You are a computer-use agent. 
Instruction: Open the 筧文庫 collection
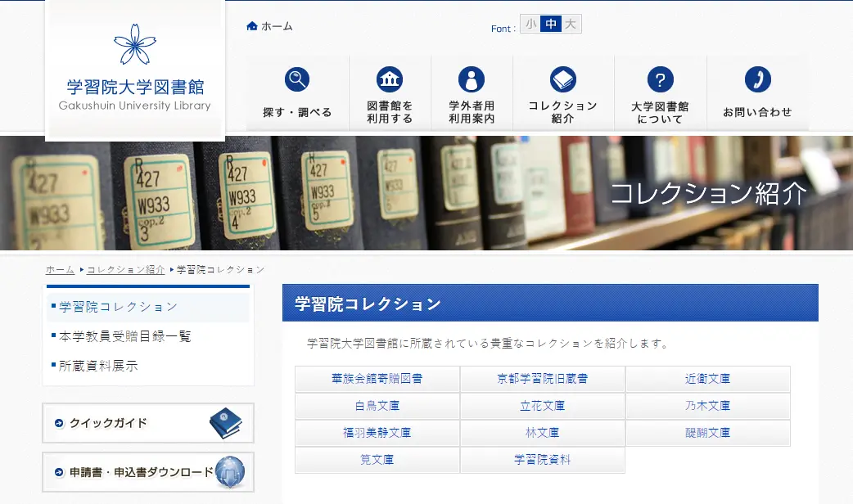point(377,460)
